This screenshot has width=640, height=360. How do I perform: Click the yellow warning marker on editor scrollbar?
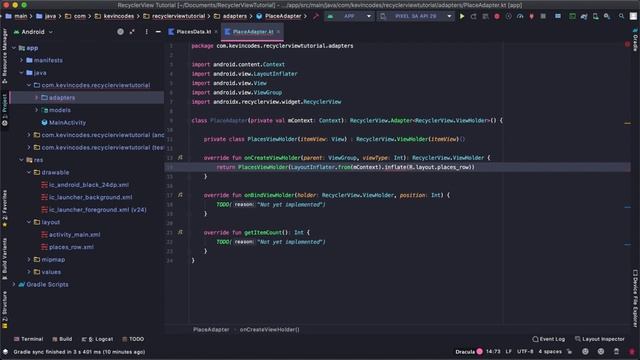tap(627, 123)
